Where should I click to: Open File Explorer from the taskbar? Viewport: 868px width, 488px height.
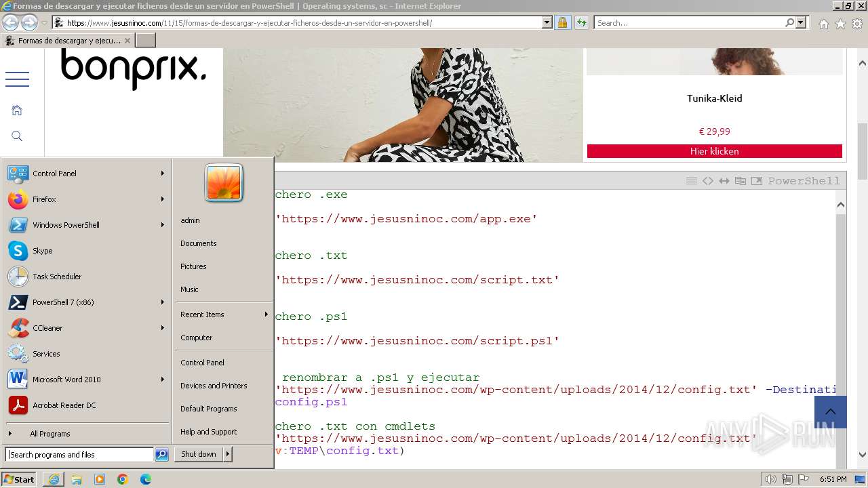click(x=77, y=479)
